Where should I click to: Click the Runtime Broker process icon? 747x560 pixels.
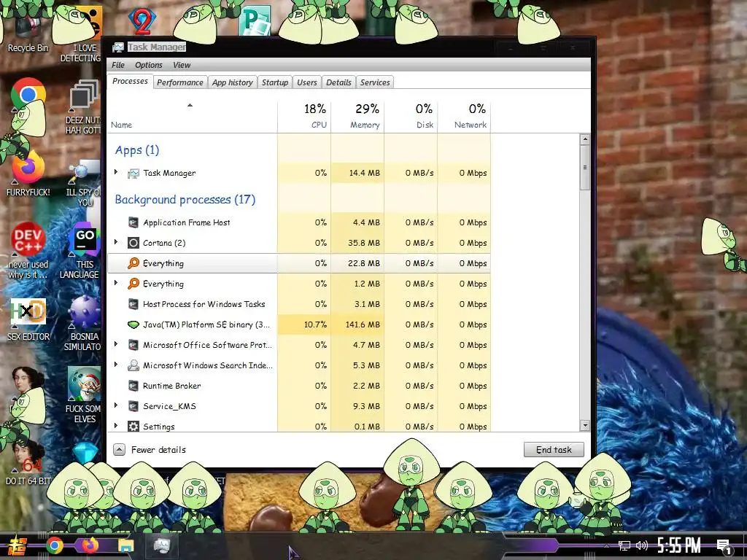pos(133,386)
